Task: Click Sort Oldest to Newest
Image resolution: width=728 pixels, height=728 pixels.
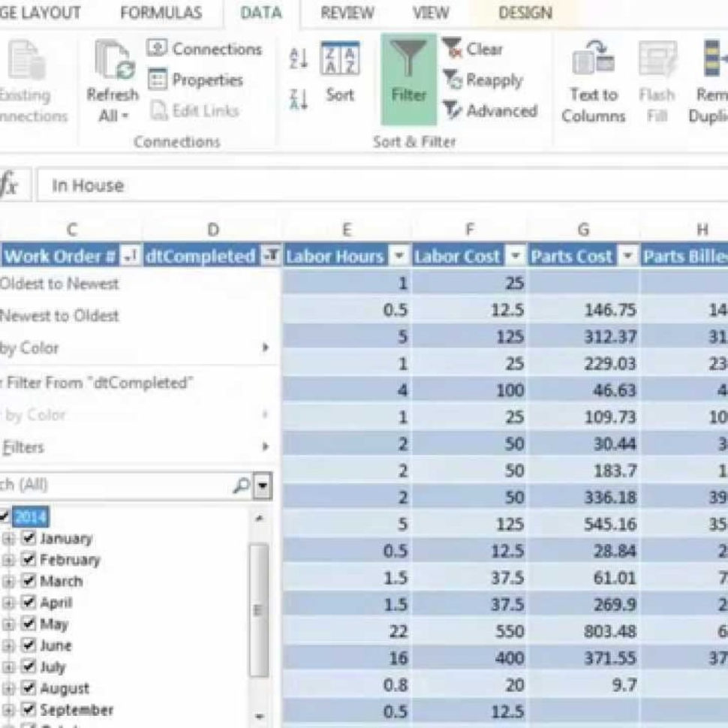Action: (x=60, y=284)
